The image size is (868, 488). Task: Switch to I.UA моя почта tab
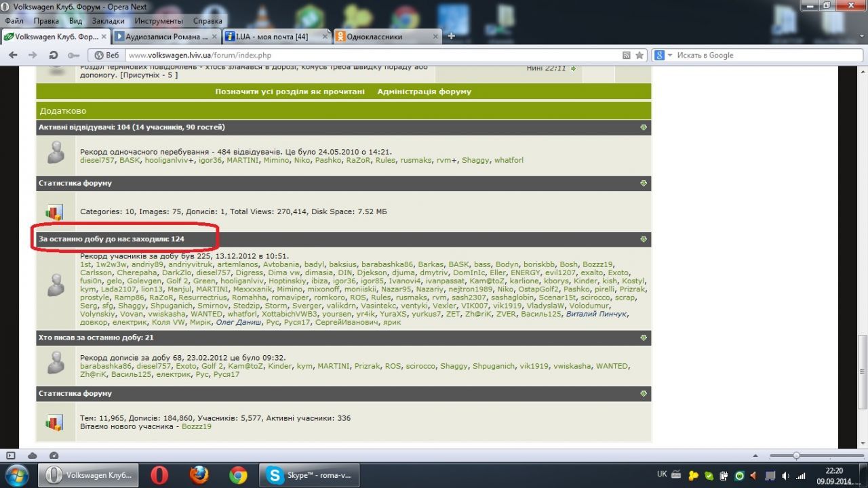point(277,37)
